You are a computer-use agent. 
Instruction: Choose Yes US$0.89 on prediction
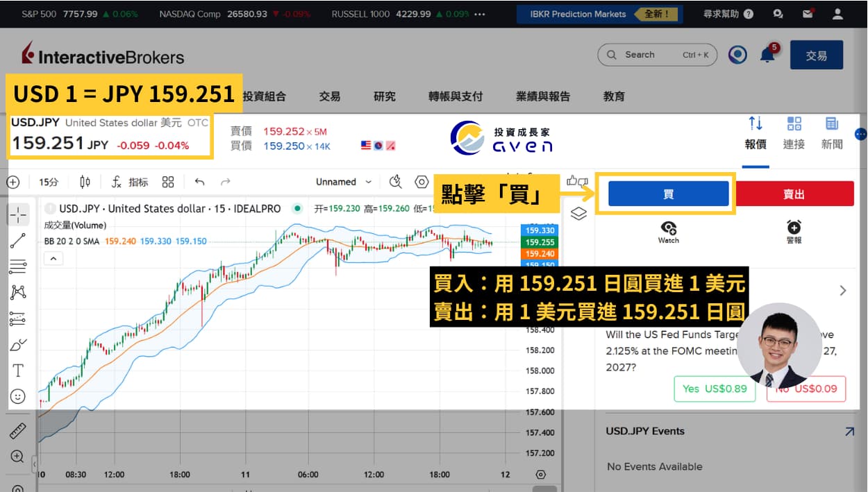715,389
